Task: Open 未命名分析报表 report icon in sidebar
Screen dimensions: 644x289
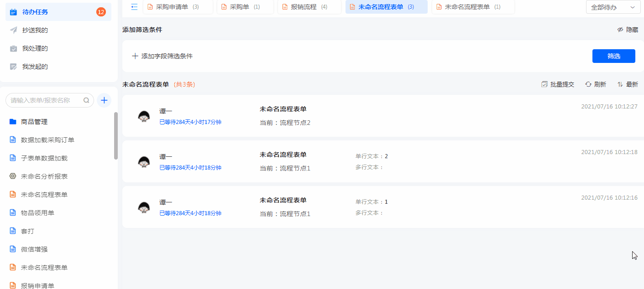Action: [13, 176]
